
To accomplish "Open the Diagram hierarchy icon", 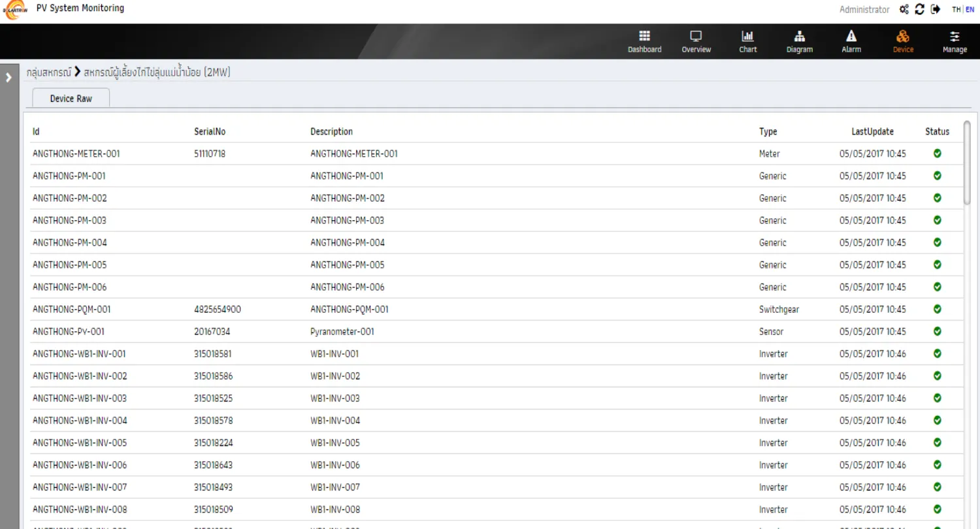I will (799, 36).
